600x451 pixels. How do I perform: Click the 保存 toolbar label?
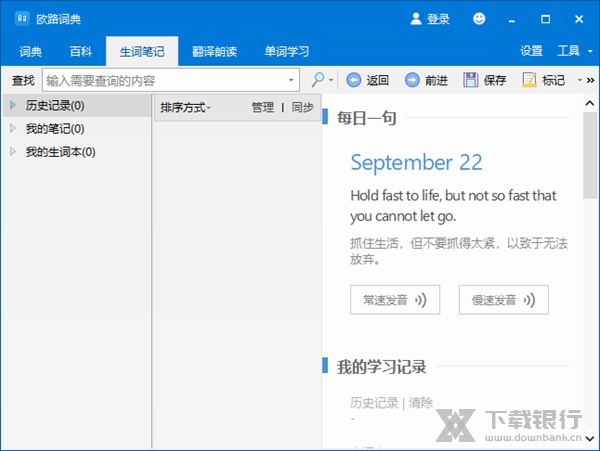tap(495, 80)
